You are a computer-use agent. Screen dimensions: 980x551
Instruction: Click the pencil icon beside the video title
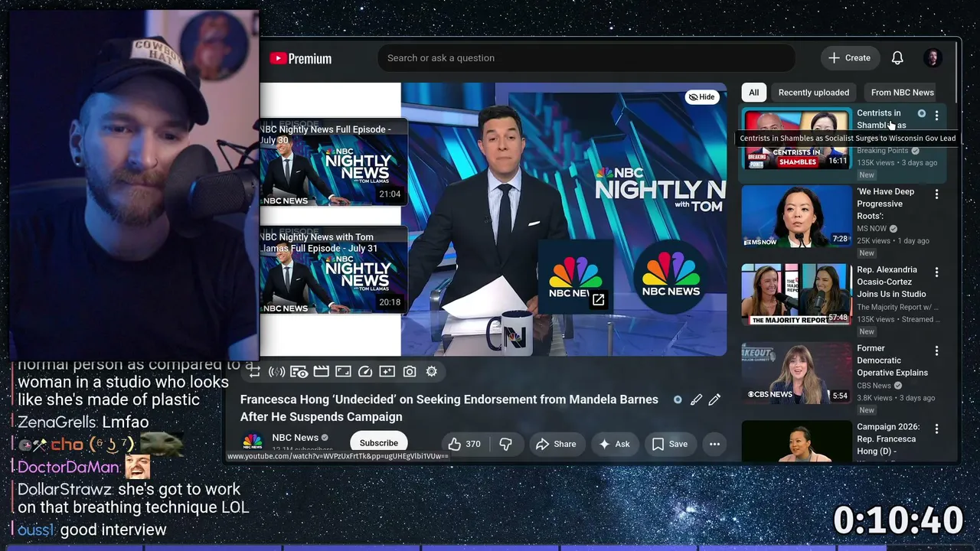714,399
